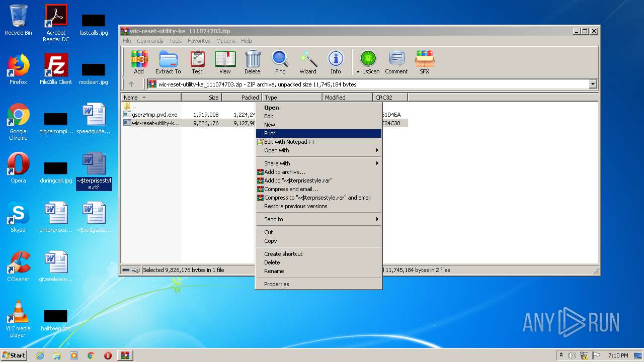Go up one folder level arrow
The image size is (644, 362).
coord(131,84)
